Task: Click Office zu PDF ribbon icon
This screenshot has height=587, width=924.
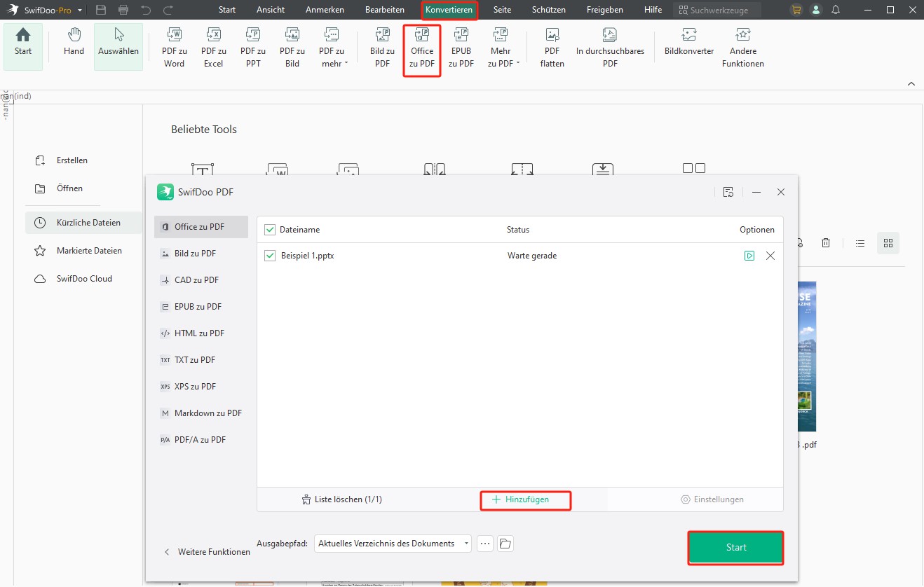Action: tap(422, 49)
